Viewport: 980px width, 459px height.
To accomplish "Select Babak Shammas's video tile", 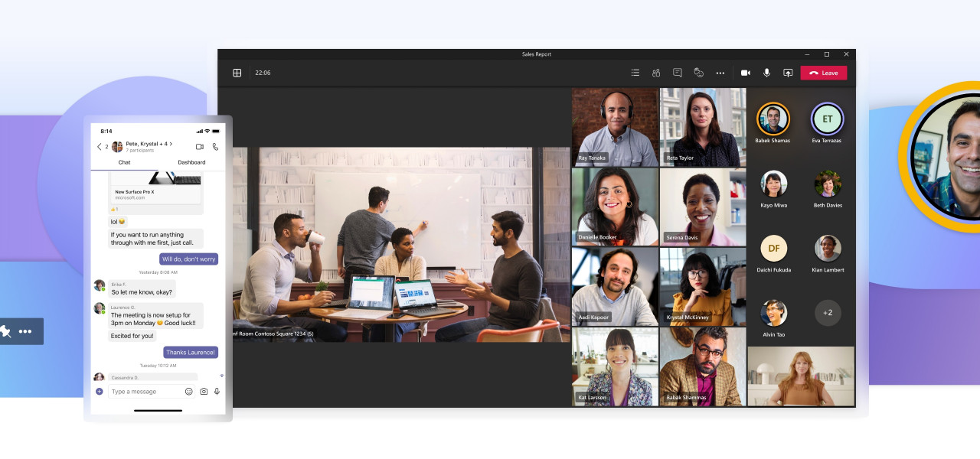I will click(703, 366).
